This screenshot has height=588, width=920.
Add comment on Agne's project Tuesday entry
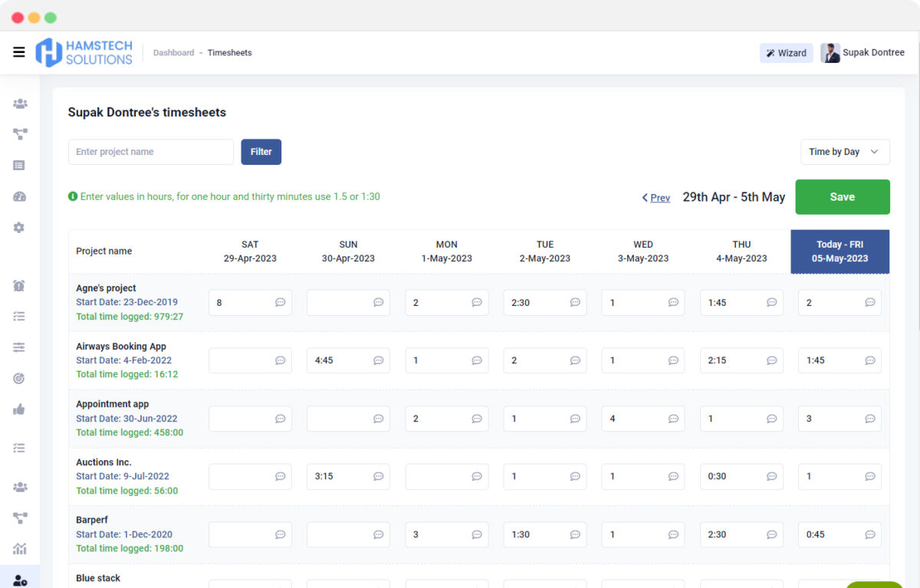click(x=575, y=303)
